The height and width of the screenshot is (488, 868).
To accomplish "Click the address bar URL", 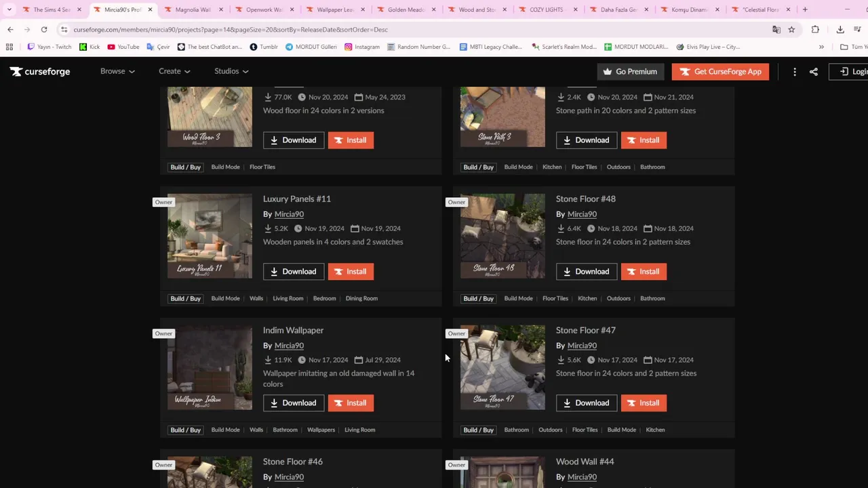I will [231, 30].
